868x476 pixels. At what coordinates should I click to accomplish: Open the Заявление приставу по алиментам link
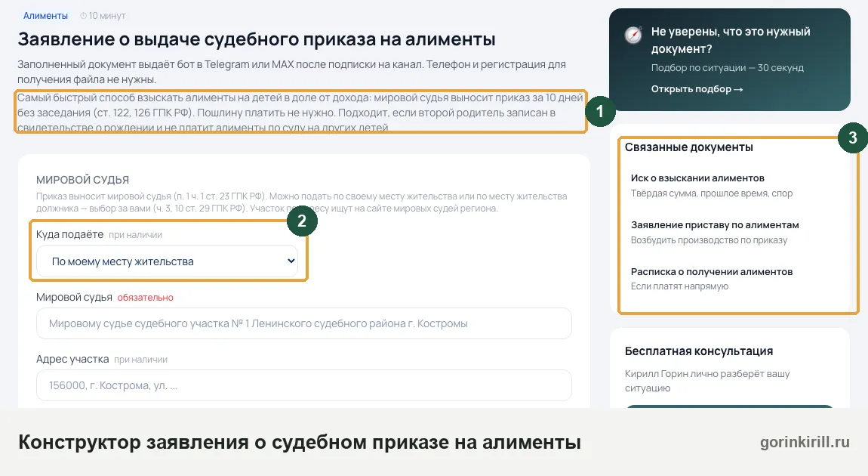pyautogui.click(x=715, y=224)
